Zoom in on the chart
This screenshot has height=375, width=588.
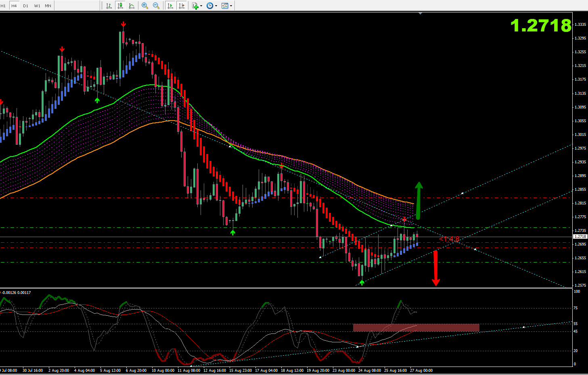point(145,6)
